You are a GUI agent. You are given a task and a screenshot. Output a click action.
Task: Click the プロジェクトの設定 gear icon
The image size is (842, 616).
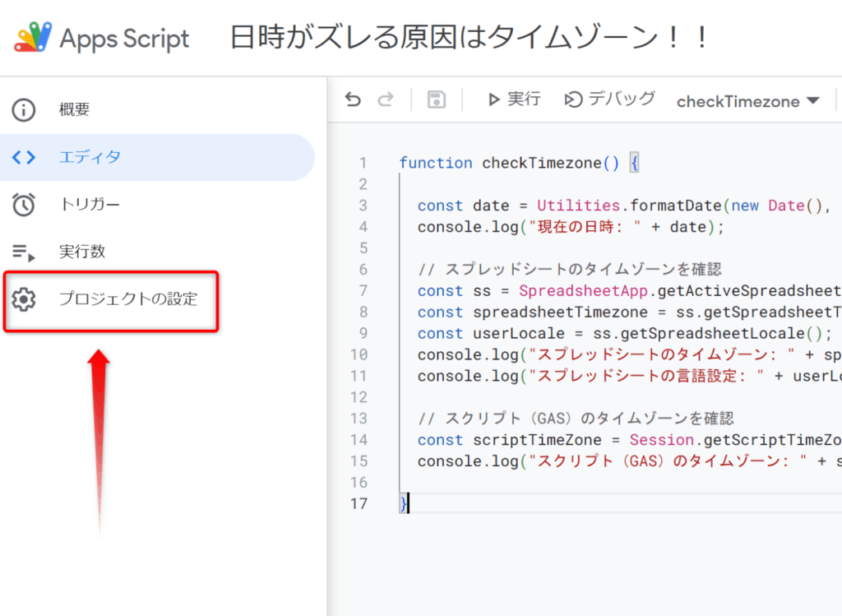pos(24,299)
